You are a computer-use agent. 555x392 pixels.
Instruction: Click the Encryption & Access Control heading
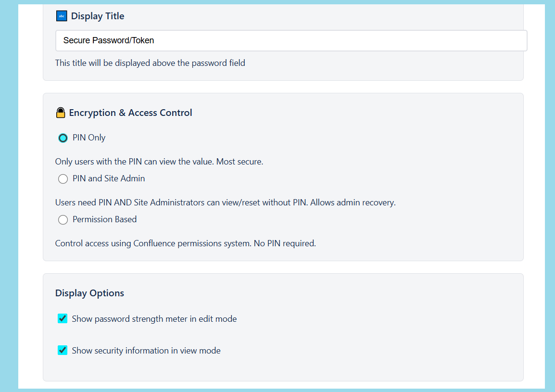[x=130, y=113]
